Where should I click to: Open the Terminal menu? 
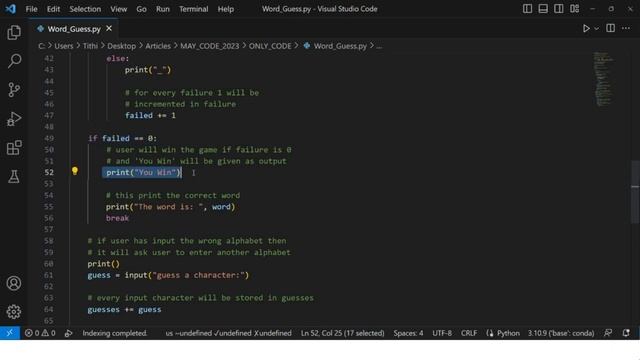tap(193, 9)
